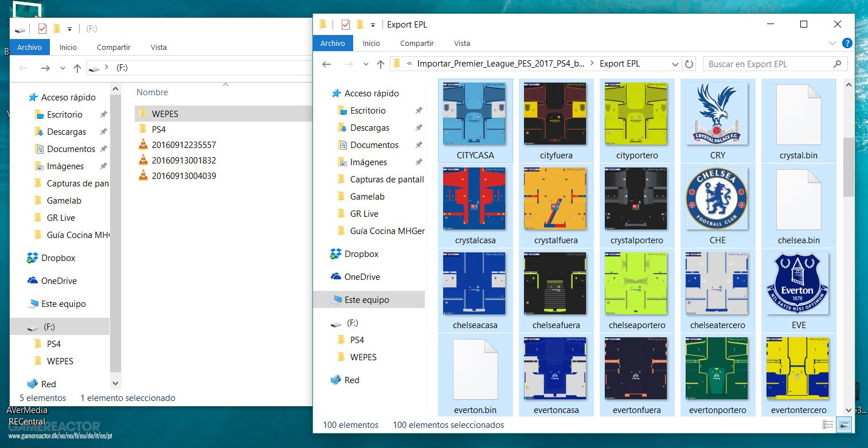The width and height of the screenshot is (868, 448).
Task: Click the Buscar en Export EPL search field
Action: (775, 64)
